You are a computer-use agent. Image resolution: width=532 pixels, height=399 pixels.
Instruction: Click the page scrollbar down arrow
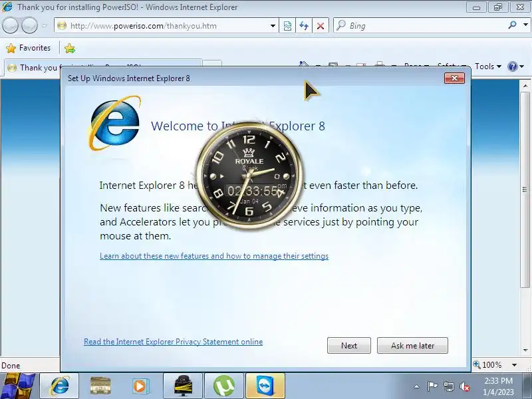pos(525,350)
